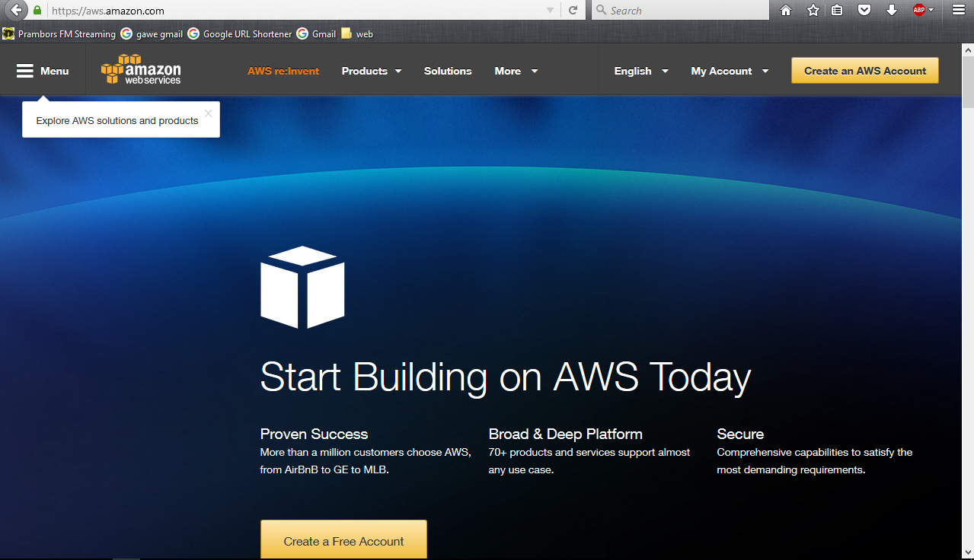Click the address bar URL aws.amazon.com
This screenshot has width=974, height=560.
(x=108, y=11)
